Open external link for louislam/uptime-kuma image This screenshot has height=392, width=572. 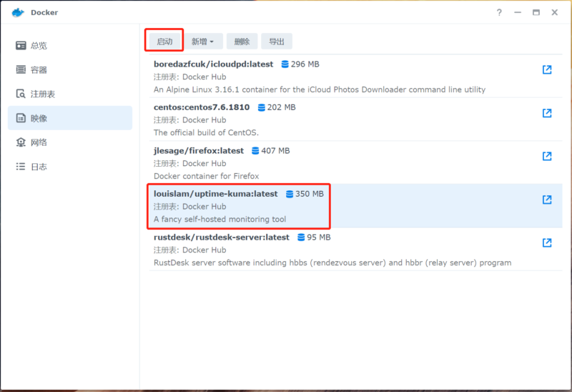[547, 200]
